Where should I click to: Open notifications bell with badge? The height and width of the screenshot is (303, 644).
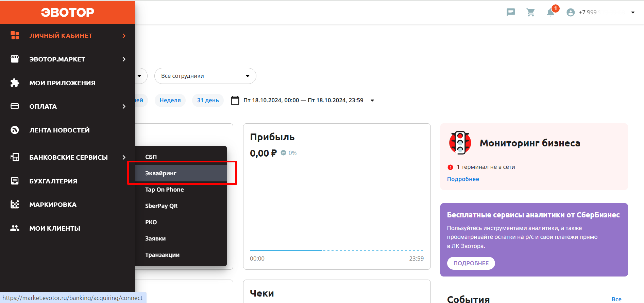551,12
